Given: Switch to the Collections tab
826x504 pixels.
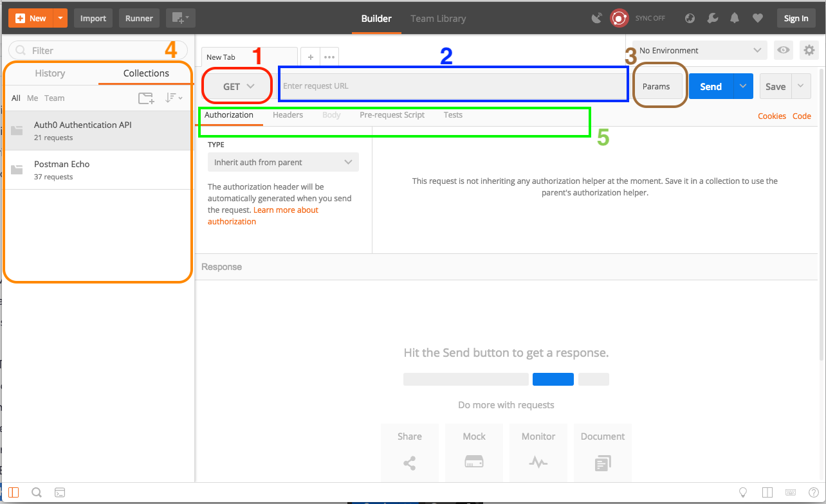Looking at the screenshot, I should click(x=146, y=73).
